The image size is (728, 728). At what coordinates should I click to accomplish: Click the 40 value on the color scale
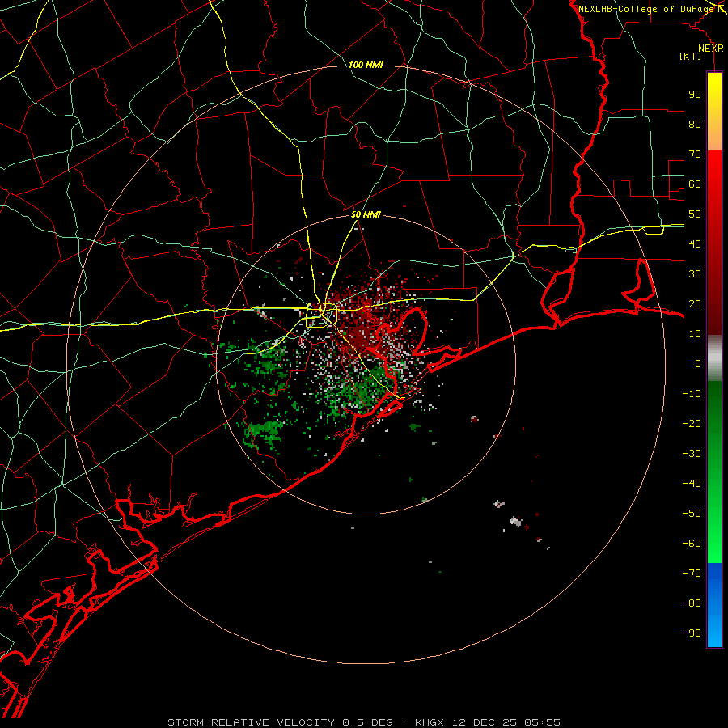[695, 244]
